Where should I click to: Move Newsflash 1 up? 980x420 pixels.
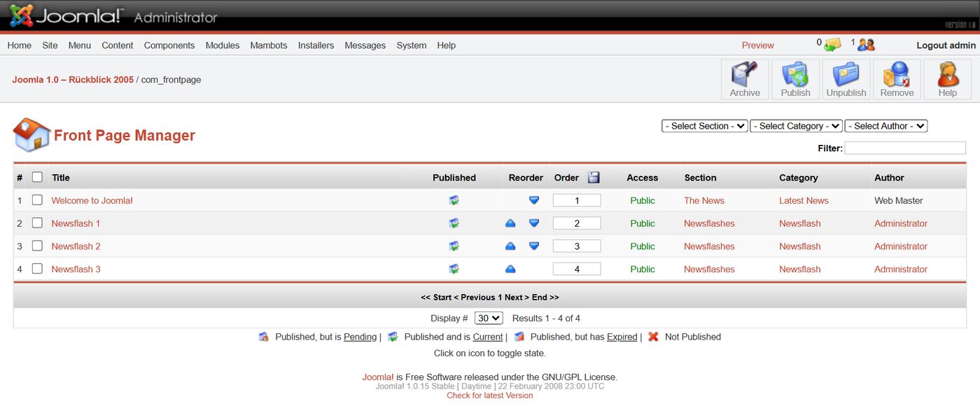(510, 223)
